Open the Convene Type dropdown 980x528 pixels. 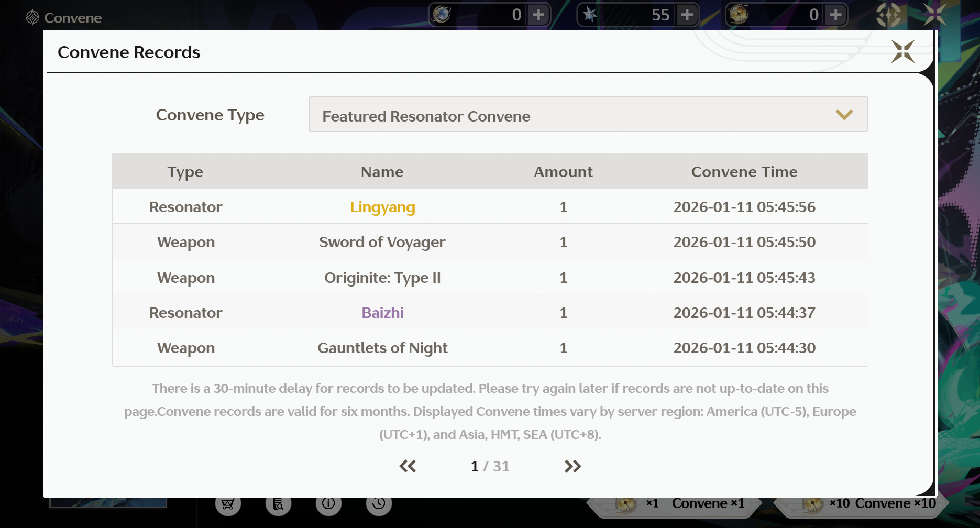tap(588, 114)
